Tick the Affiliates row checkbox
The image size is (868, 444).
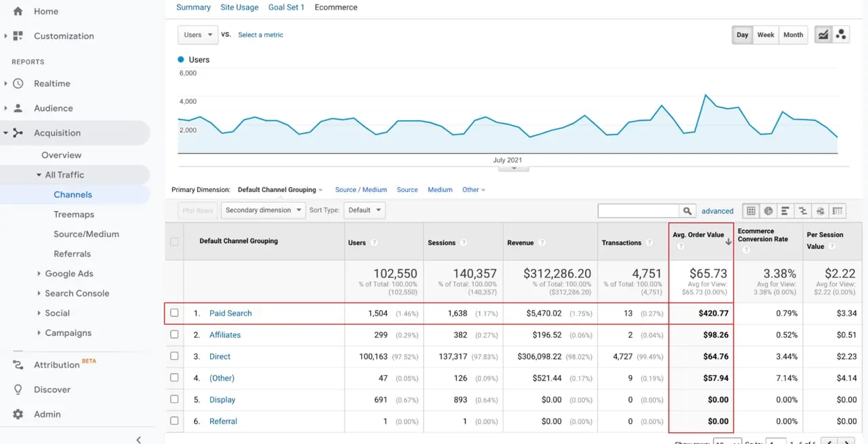click(x=175, y=335)
